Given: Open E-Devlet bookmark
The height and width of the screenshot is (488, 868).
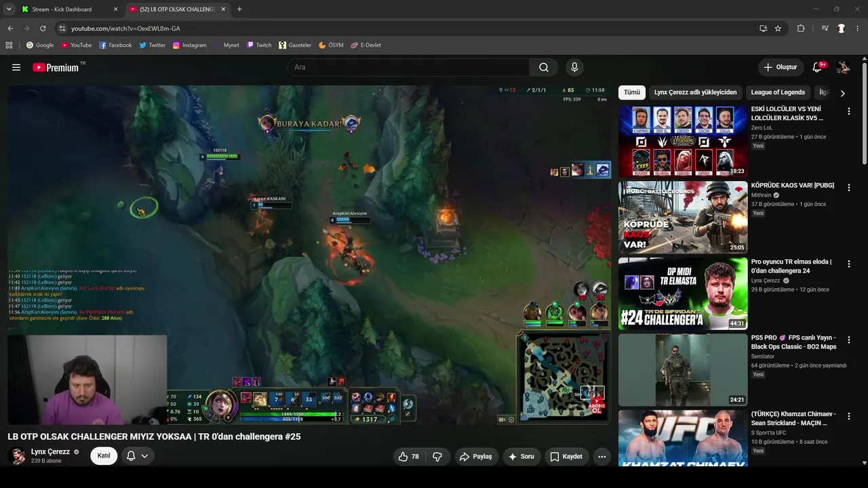Looking at the screenshot, I should pyautogui.click(x=366, y=45).
